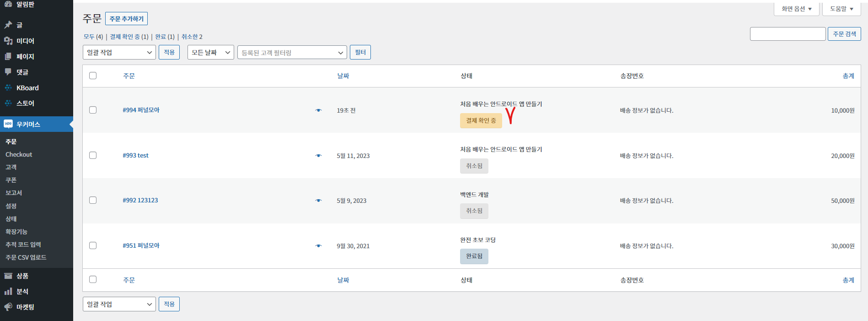Click the 글 pushpin icon
The image size is (868, 321).
click(x=8, y=25)
